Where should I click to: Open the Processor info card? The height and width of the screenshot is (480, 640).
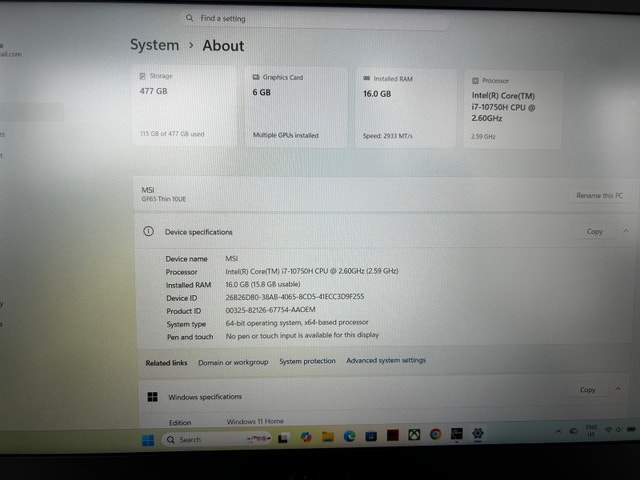point(513,110)
